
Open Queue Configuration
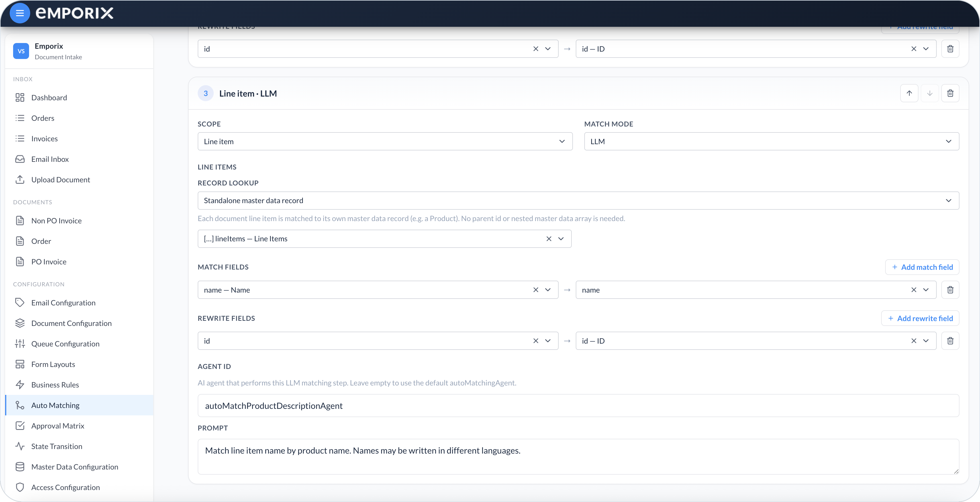(79, 344)
